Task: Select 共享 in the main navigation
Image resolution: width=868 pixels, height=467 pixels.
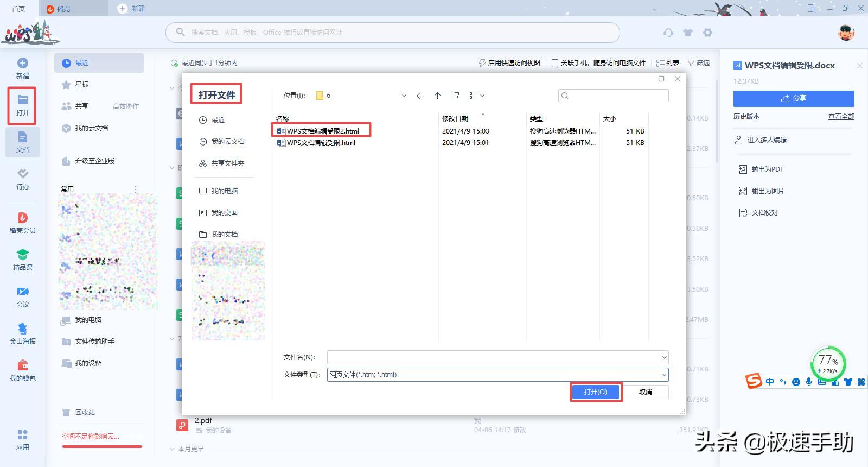Action: pos(75,106)
